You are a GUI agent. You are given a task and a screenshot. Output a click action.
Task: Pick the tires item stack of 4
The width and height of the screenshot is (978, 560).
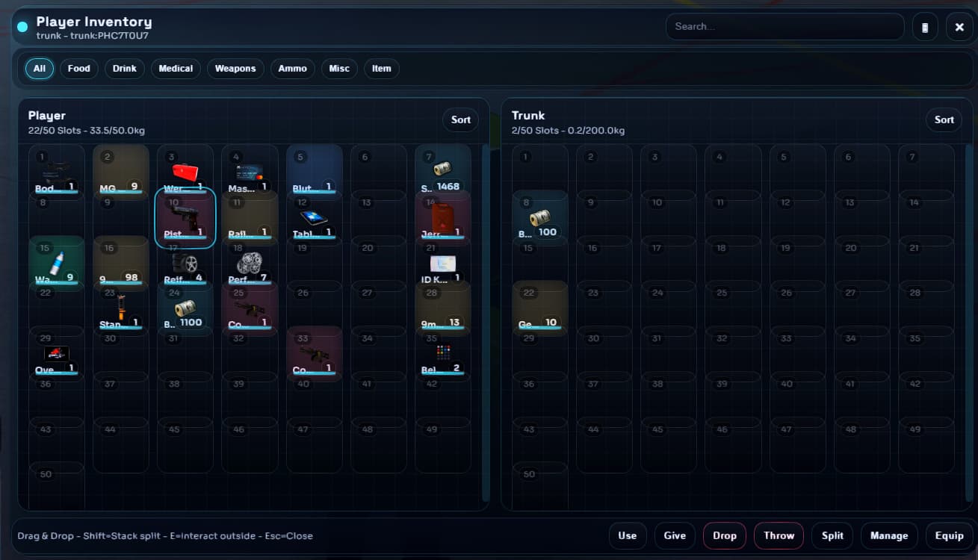[x=185, y=263]
